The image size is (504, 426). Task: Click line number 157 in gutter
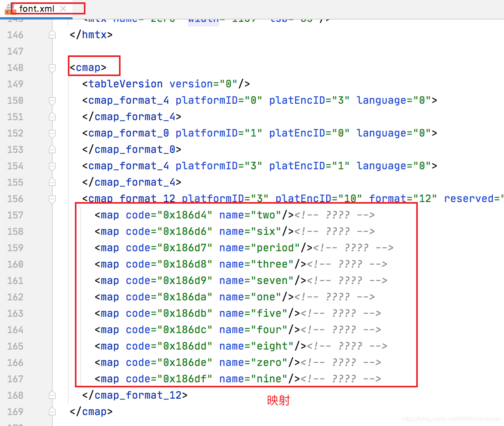pos(15,215)
